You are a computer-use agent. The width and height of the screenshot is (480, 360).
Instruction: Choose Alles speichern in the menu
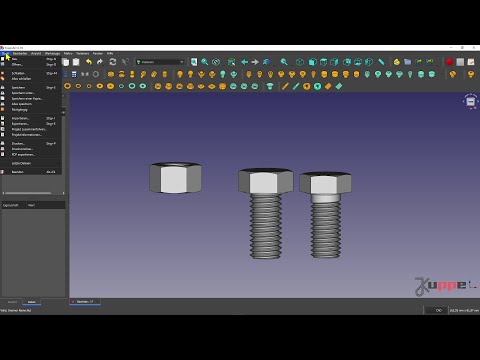coord(31,104)
